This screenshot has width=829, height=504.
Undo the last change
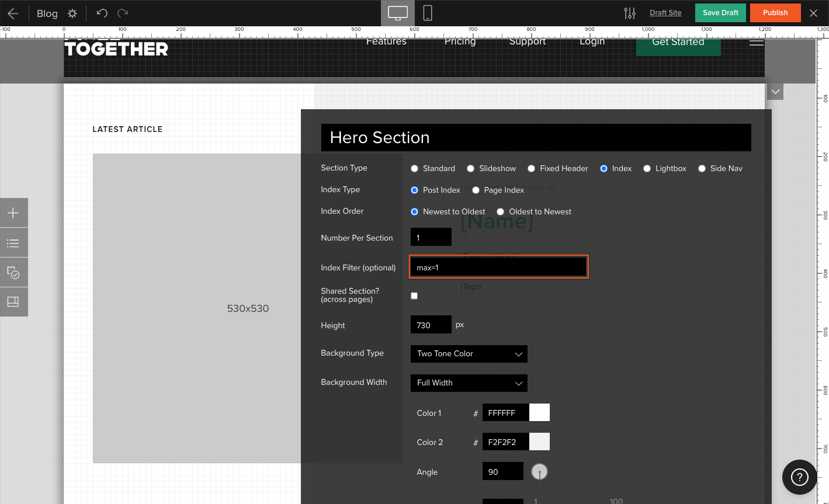click(x=101, y=13)
